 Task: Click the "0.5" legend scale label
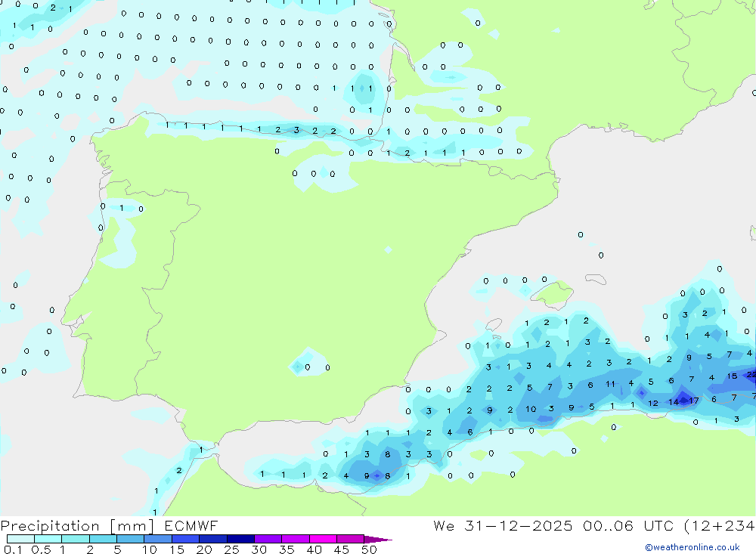(41, 549)
